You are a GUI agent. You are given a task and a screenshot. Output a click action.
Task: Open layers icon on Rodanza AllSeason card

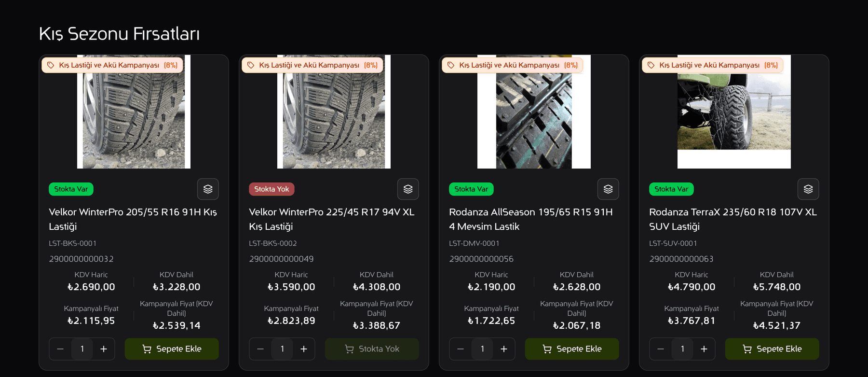click(608, 189)
